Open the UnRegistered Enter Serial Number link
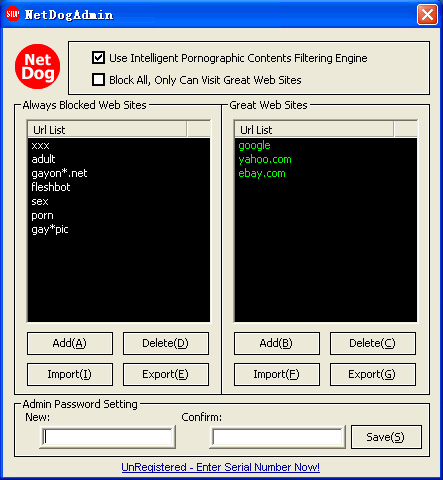 tap(220, 467)
